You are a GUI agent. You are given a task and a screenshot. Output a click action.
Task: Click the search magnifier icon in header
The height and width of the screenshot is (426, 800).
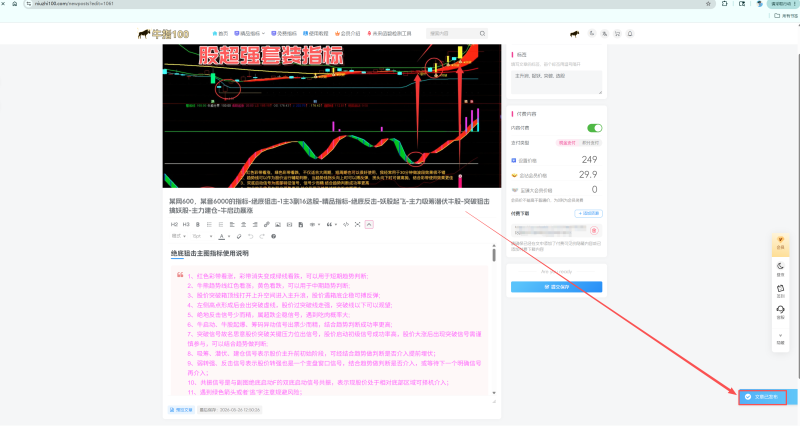[482, 34]
